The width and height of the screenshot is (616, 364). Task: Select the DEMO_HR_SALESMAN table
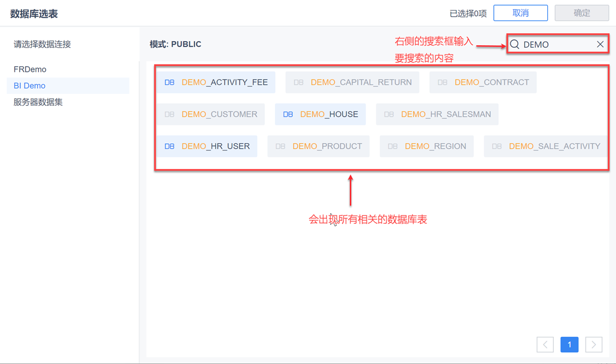pyautogui.click(x=437, y=114)
